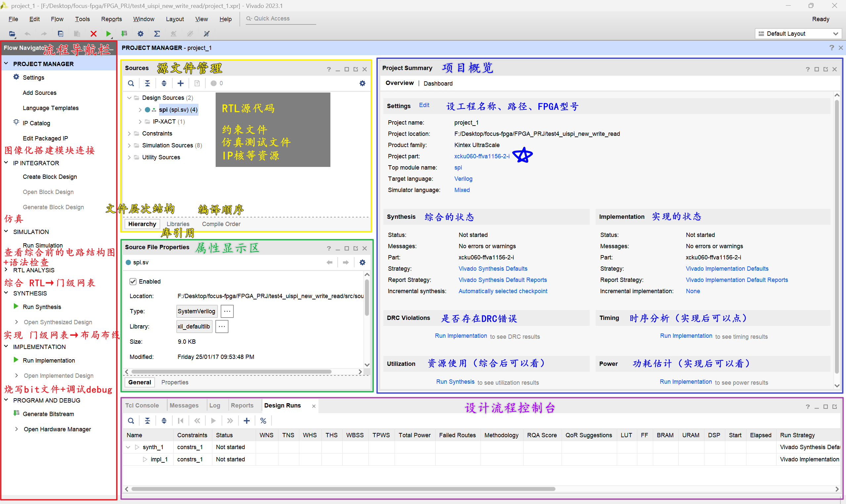Click the red X delete toolbar icon
Image resolution: width=846 pixels, height=504 pixels.
tap(94, 34)
